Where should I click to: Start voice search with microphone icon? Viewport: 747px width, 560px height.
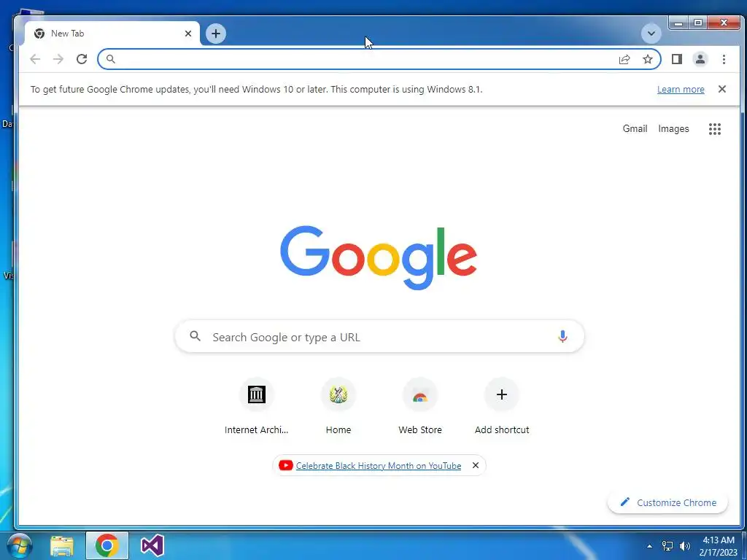click(562, 337)
